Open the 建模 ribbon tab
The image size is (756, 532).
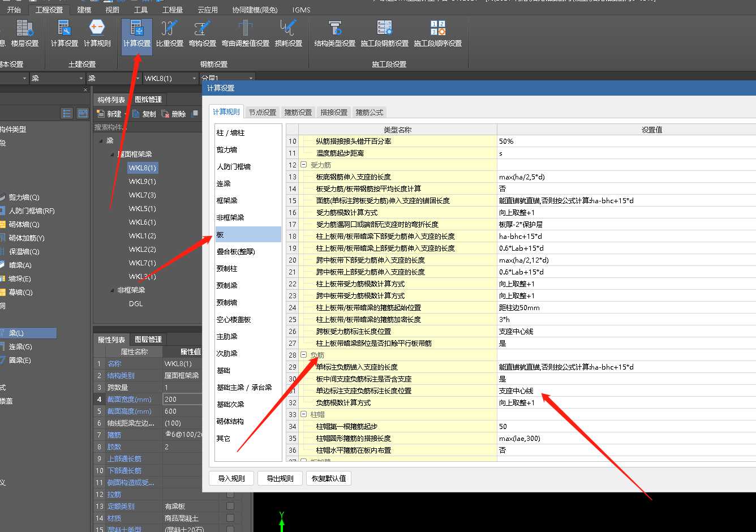tap(84, 10)
